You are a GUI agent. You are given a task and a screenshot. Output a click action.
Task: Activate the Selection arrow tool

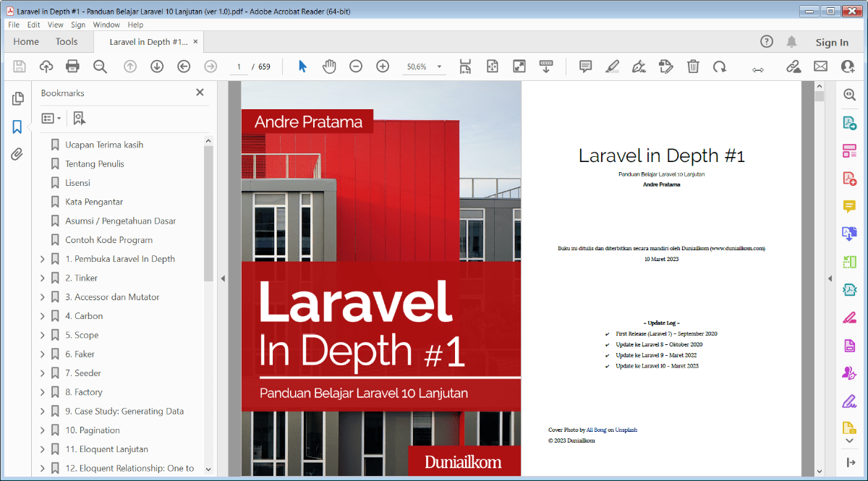coord(302,67)
